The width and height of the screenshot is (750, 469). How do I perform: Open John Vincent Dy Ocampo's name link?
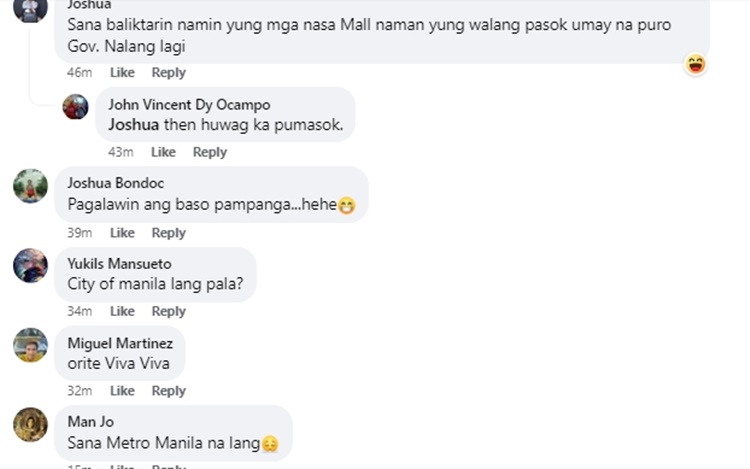pyautogui.click(x=189, y=105)
